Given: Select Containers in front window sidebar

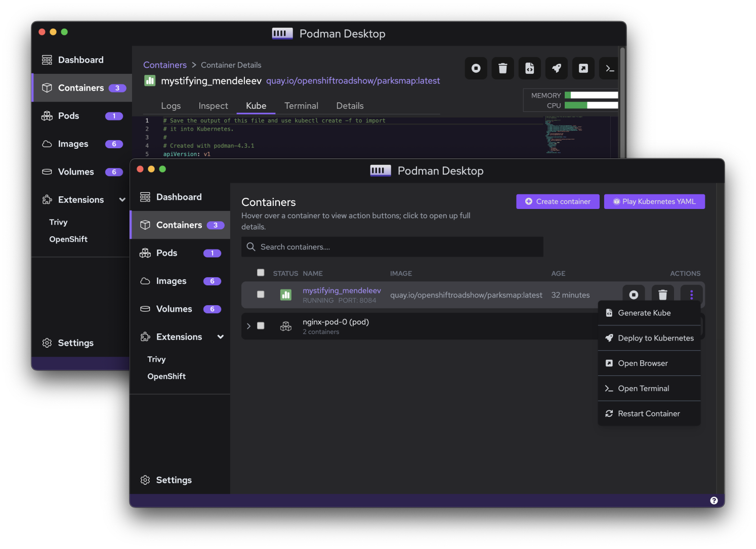Looking at the screenshot, I should [x=180, y=225].
